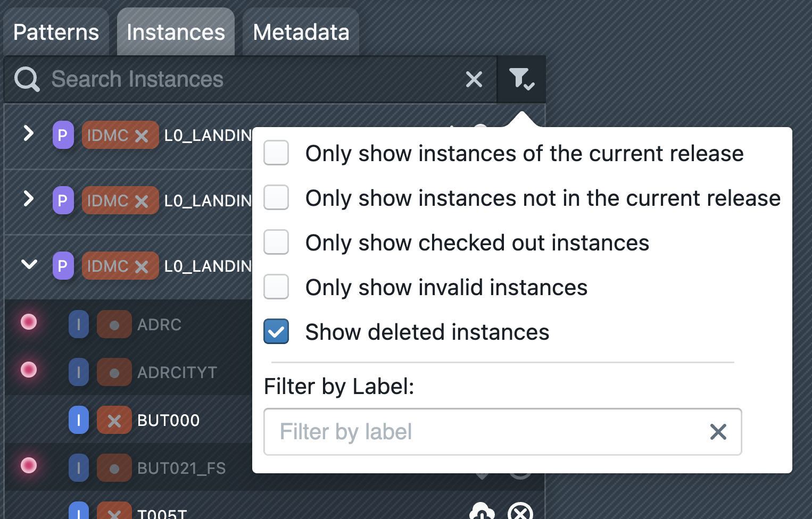
Task: Click the red status dot beside BUT021_FS
Action: pyautogui.click(x=29, y=465)
